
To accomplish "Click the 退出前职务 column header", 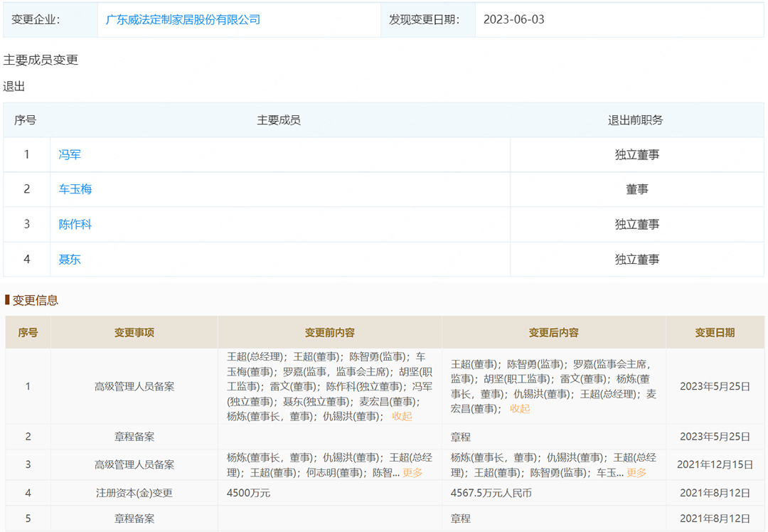I will [x=635, y=120].
